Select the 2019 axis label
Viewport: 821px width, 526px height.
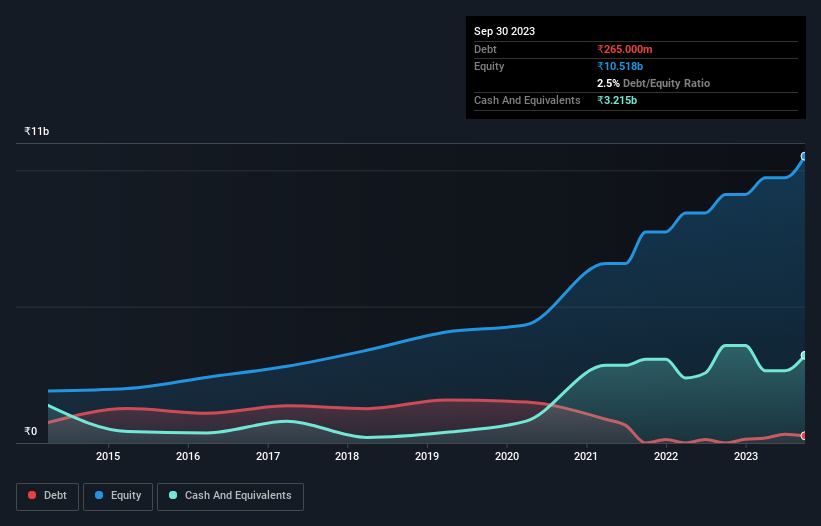[x=427, y=456]
